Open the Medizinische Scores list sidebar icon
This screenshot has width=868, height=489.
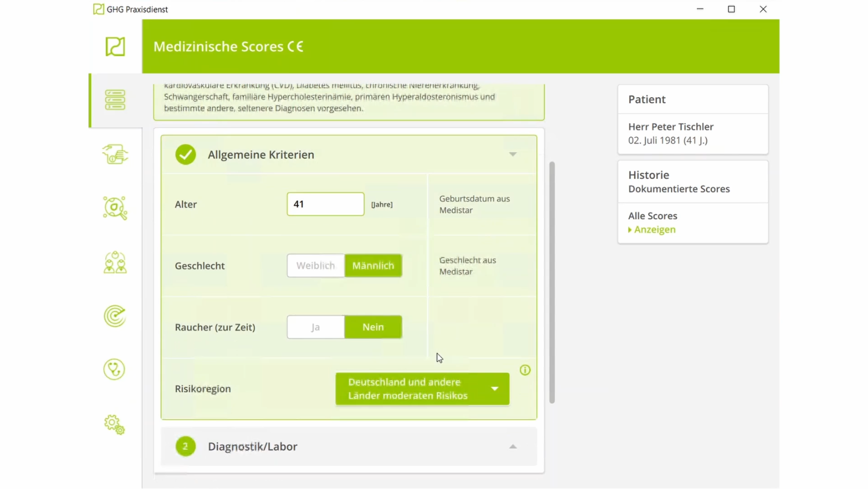[115, 100]
